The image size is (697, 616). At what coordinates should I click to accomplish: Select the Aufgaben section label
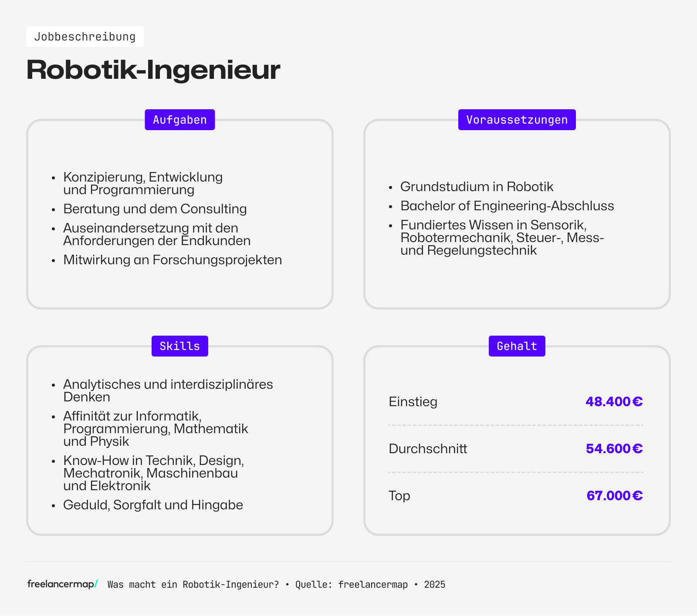pyautogui.click(x=180, y=120)
